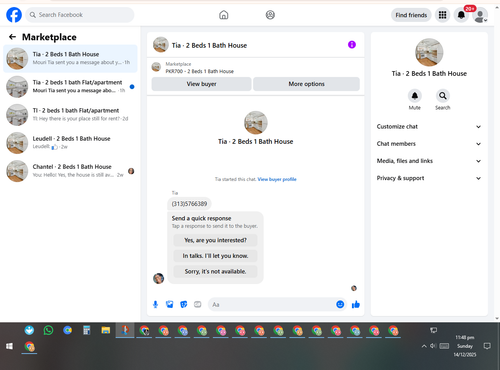Open the 'Tia · 2 beds 1 bath Flat/apartment' chat
The width and height of the screenshot is (500, 370).
point(70,87)
